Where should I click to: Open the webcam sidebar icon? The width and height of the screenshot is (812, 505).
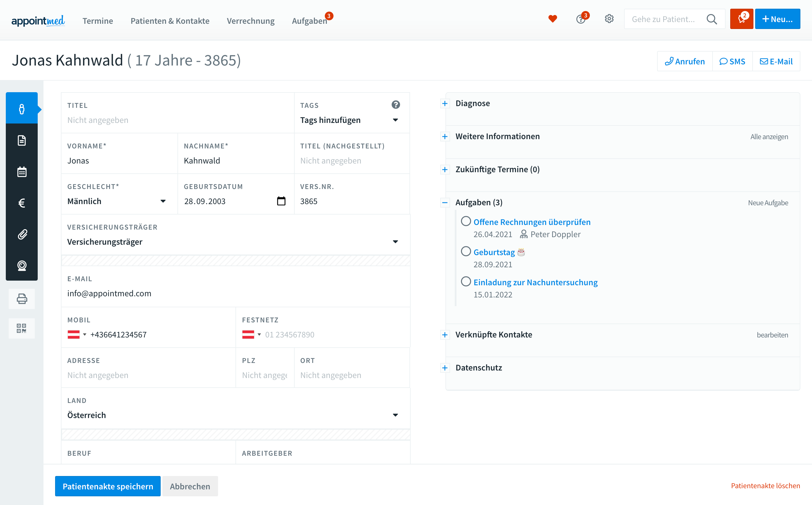coord(22,266)
